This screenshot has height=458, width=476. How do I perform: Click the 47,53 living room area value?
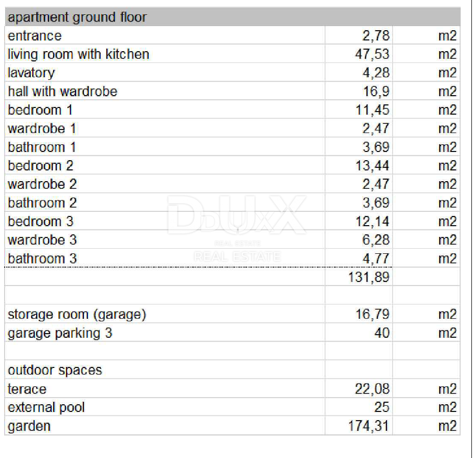point(372,54)
